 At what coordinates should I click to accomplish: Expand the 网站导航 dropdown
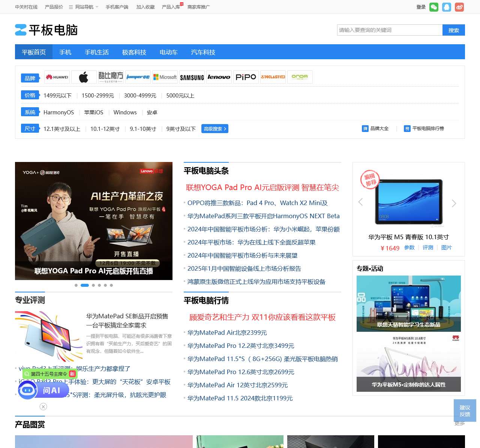pos(84,7)
